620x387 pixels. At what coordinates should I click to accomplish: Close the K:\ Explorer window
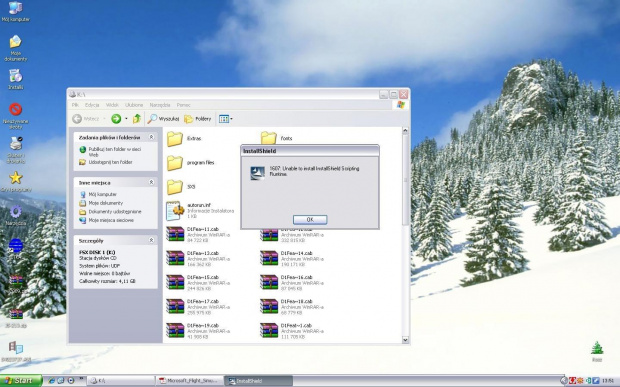tap(403, 94)
